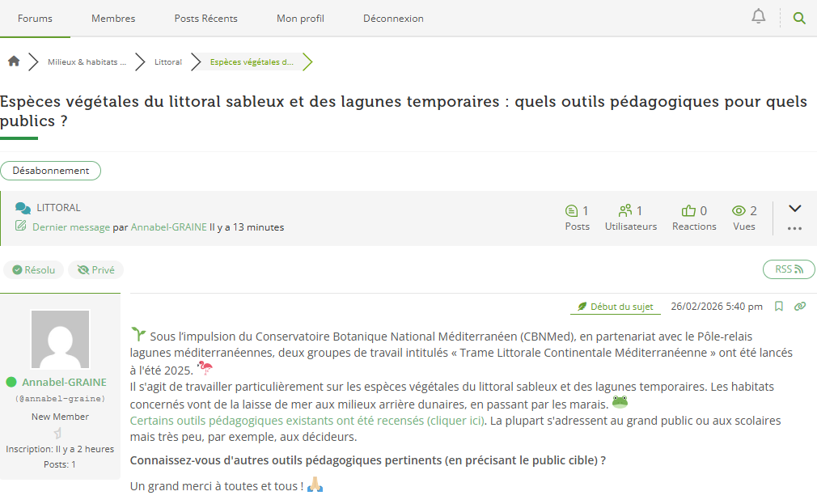Expand topic details with the chevron arrow
Image resolution: width=817 pixels, height=504 pixels.
(794, 209)
